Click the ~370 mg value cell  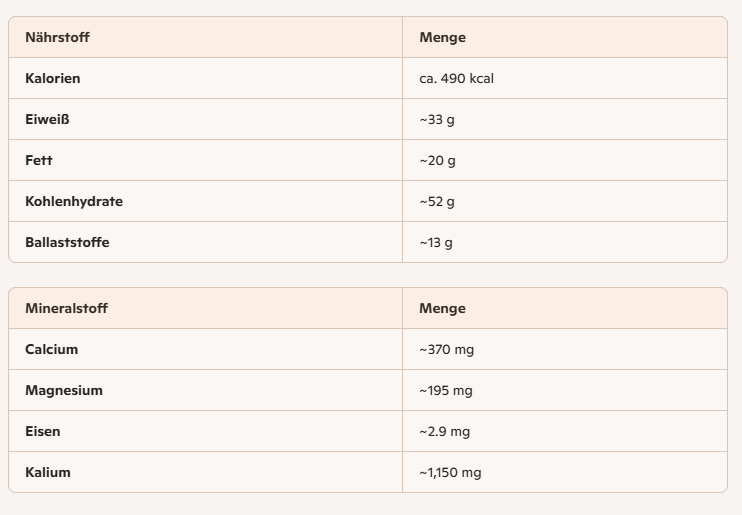click(x=446, y=349)
